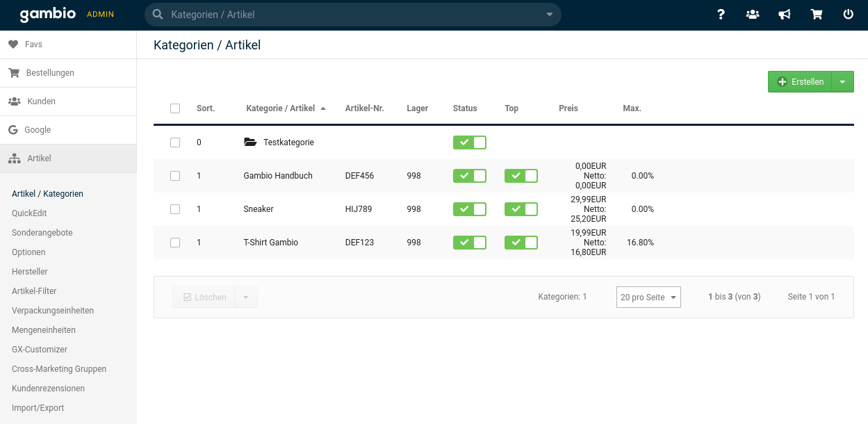868x424 pixels.
Task: Select QuickEdit from the Artikel submenu
Action: pos(29,213)
